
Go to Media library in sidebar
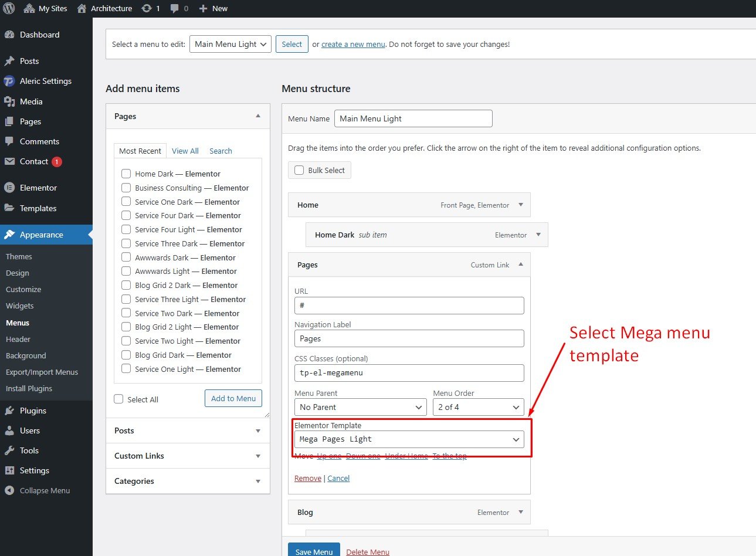[x=31, y=101]
